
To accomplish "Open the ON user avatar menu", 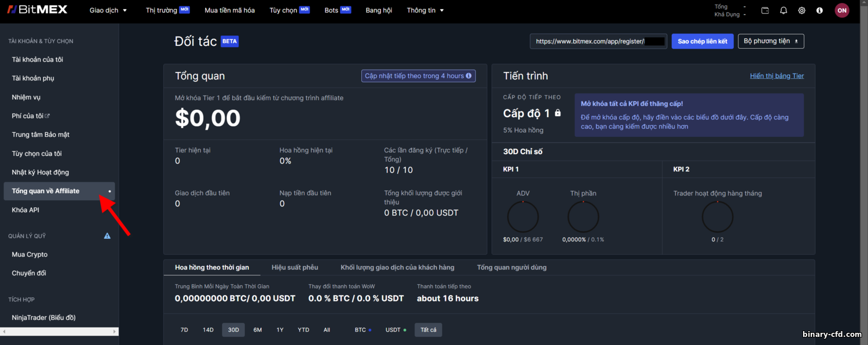I will point(842,10).
